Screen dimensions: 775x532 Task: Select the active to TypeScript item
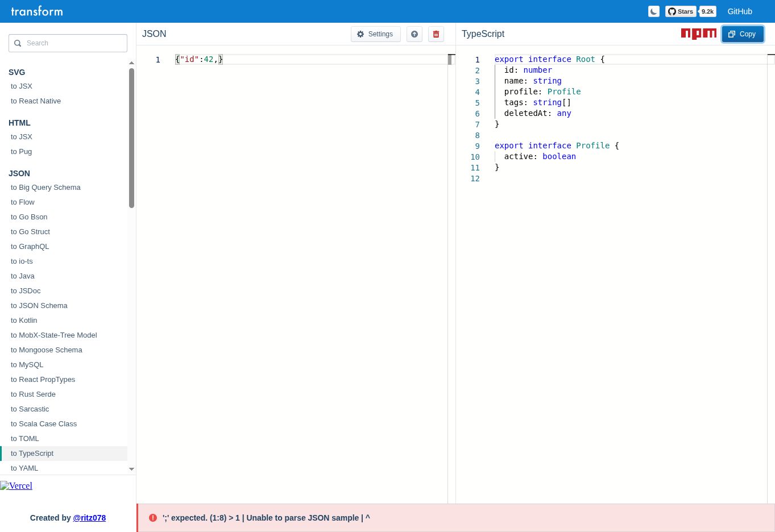pyautogui.click(x=64, y=454)
